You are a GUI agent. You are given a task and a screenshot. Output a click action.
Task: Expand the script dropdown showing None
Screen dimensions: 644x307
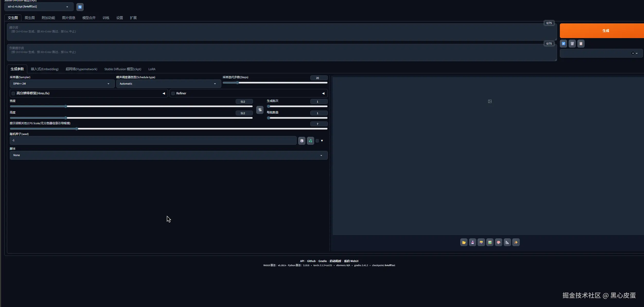pyautogui.click(x=168, y=155)
